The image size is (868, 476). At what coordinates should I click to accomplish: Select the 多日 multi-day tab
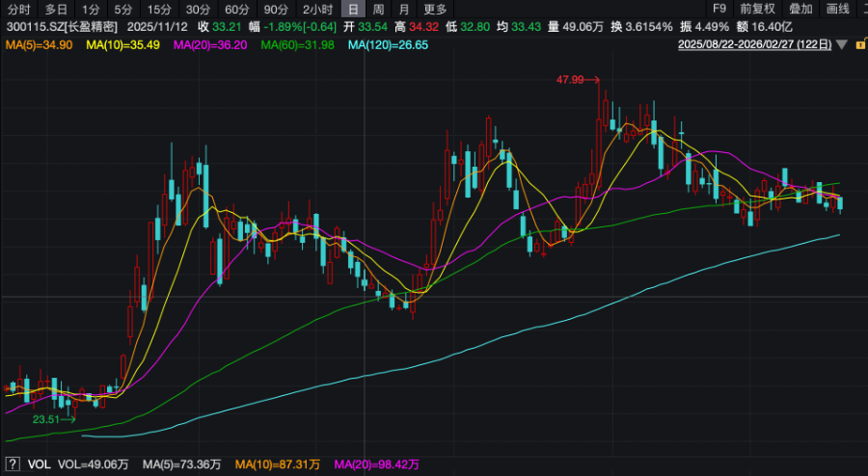(x=56, y=9)
